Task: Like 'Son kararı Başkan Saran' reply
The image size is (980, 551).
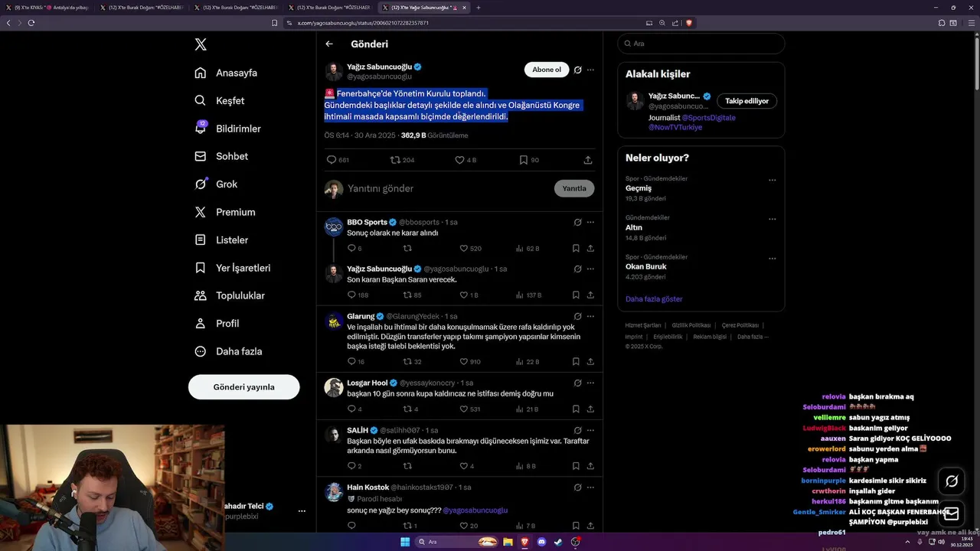Action: (469, 295)
